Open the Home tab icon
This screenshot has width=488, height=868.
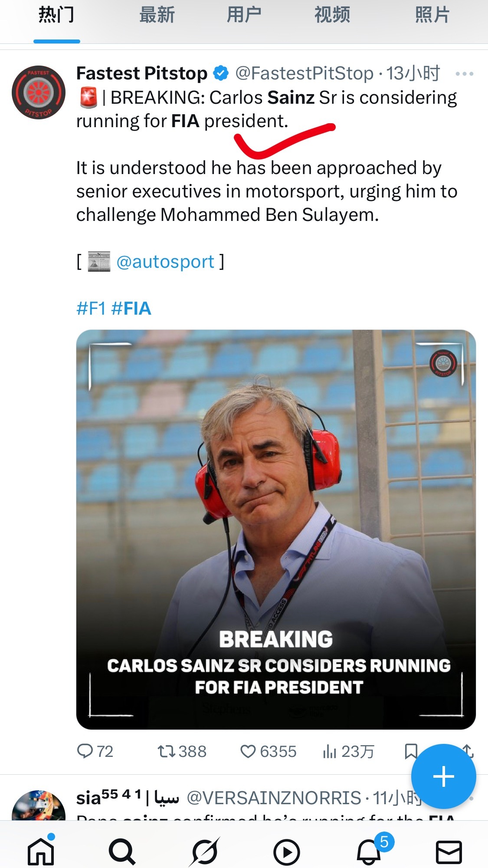pos(41,851)
